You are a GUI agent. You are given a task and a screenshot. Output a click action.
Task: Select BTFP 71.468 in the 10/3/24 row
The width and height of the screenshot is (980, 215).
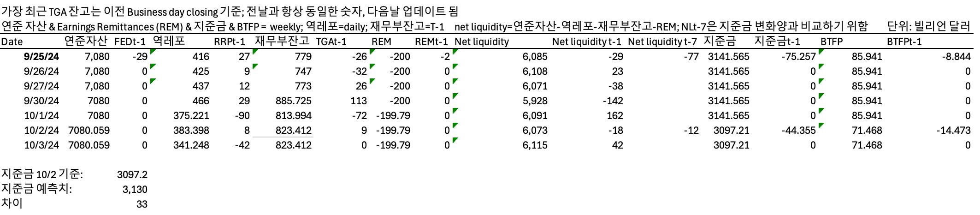(x=867, y=145)
